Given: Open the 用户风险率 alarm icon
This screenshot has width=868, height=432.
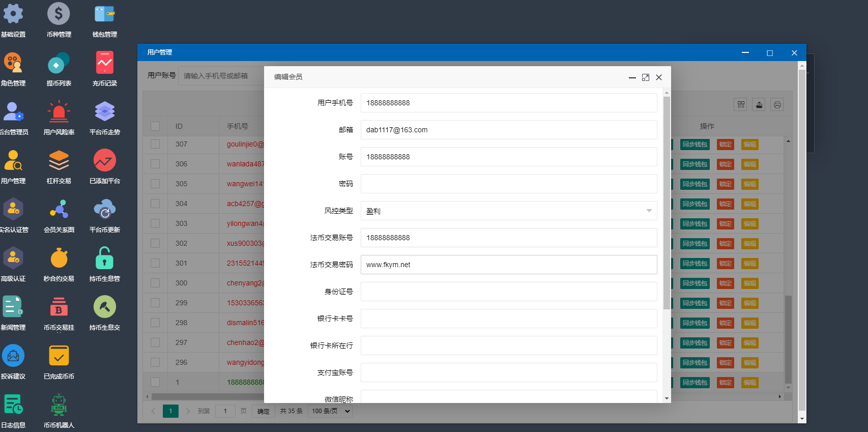Looking at the screenshot, I should 59,112.
